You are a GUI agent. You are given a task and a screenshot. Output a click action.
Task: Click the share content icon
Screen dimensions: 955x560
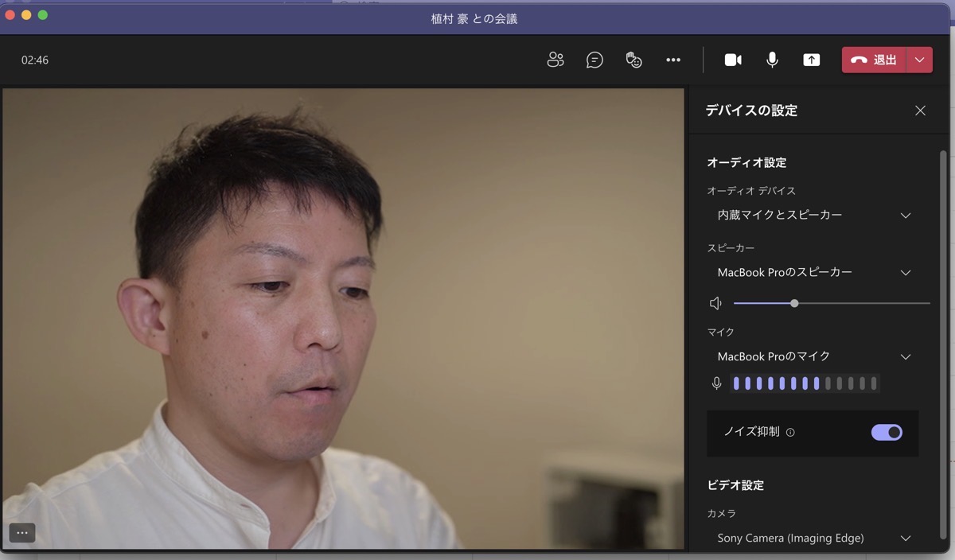(811, 60)
